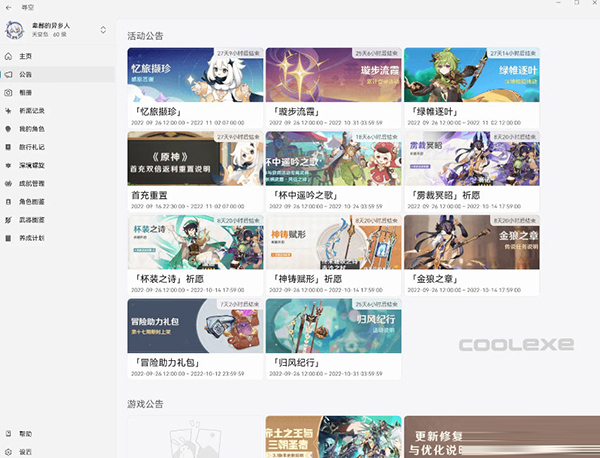Viewport: 600px width, 458px height.
Task: Open the placeholder game announcement card
Action: tap(195, 437)
